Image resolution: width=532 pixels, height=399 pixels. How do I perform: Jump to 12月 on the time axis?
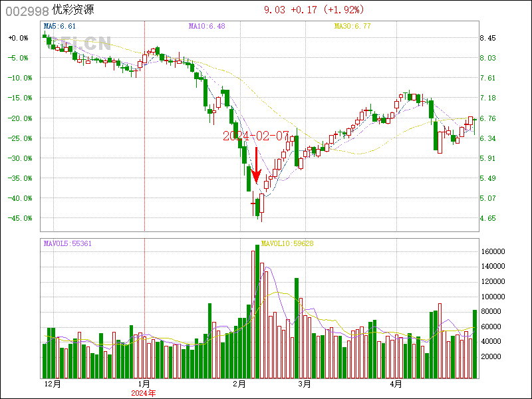[53, 384]
